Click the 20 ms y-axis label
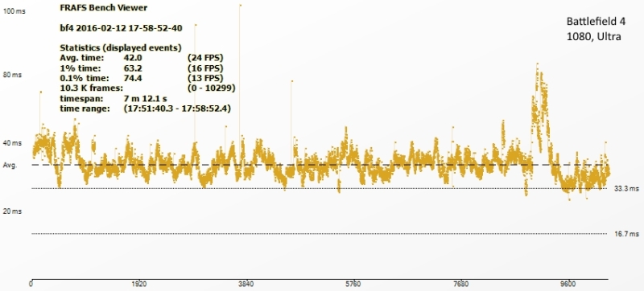This screenshot has height=291, width=644. point(12,211)
